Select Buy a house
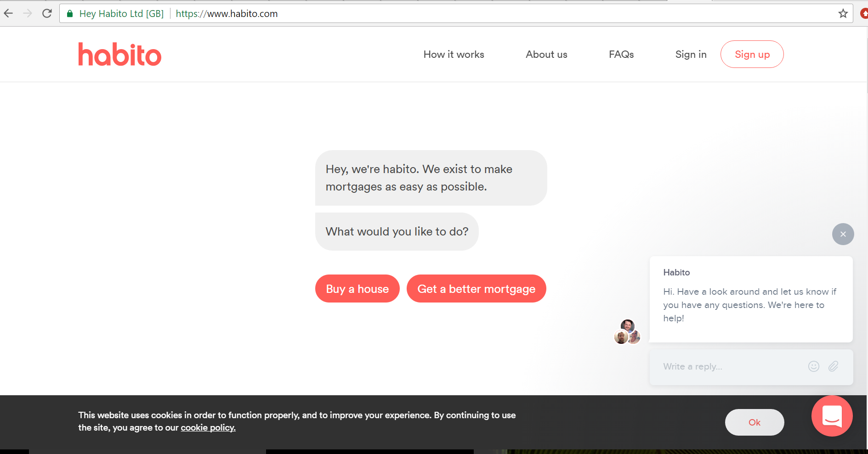 (x=357, y=288)
